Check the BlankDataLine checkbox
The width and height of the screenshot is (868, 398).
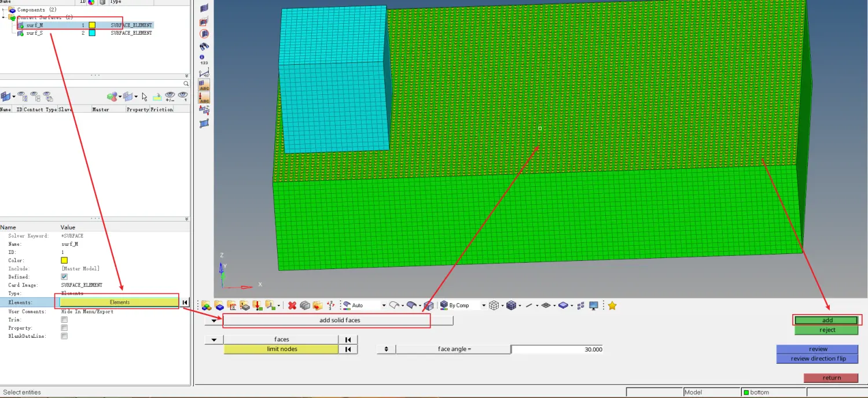[64, 336]
